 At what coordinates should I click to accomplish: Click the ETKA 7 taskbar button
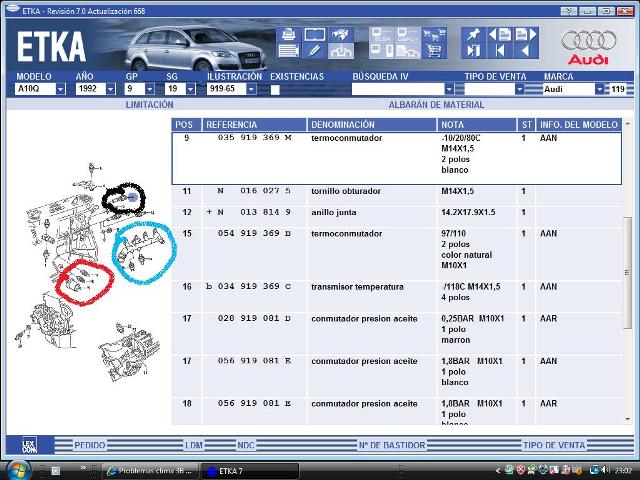tap(250, 471)
